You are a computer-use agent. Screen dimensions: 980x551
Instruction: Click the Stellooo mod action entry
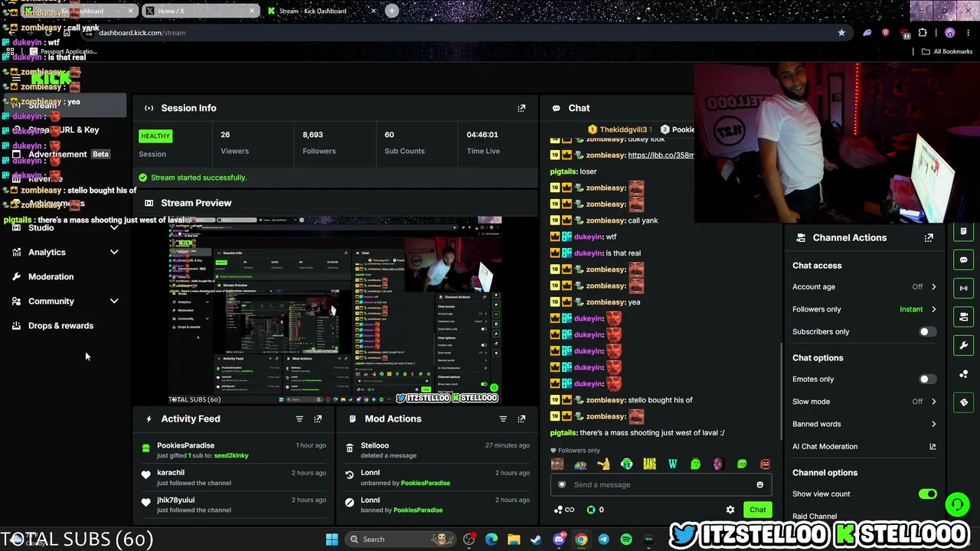(x=436, y=450)
